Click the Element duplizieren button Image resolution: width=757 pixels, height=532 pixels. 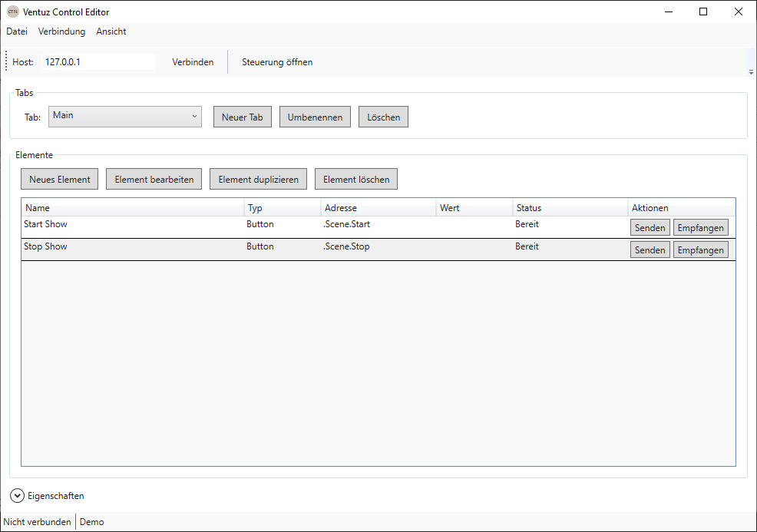tap(258, 179)
